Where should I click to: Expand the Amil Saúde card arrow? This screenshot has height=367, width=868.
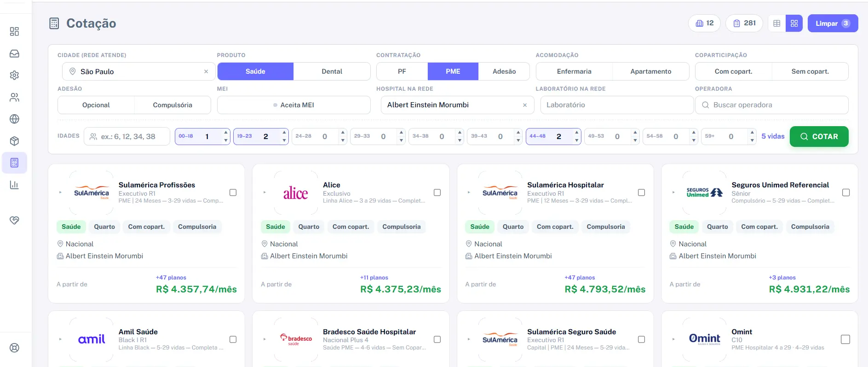[60, 339]
